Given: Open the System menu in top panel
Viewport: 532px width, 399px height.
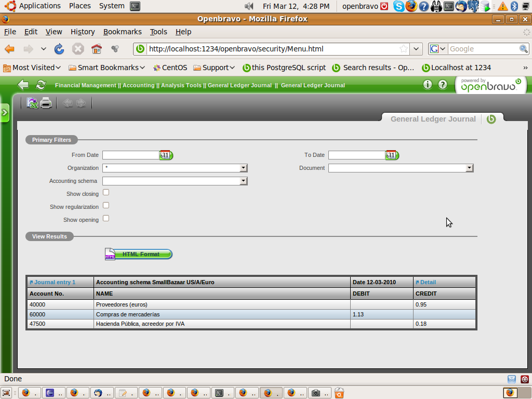Looking at the screenshot, I should pos(112,6).
